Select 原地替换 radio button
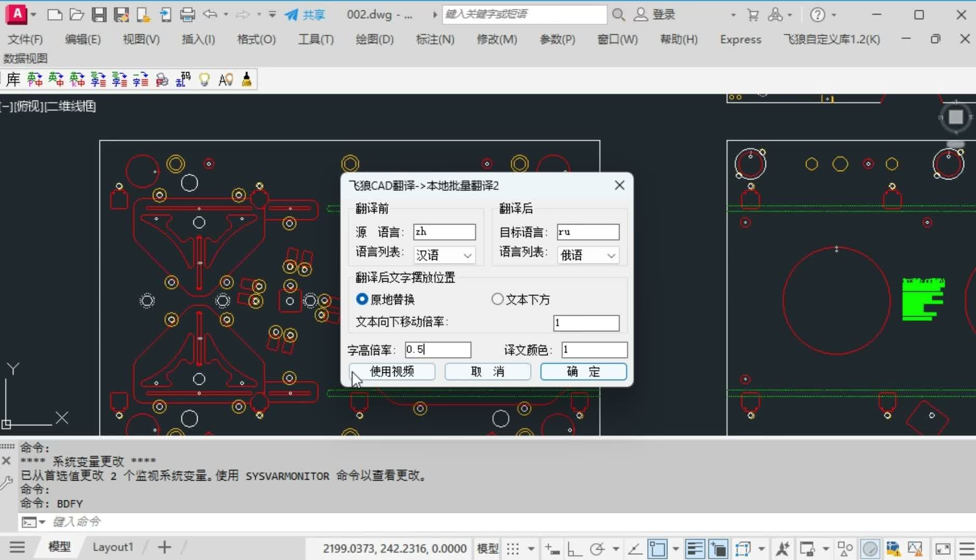The width and height of the screenshot is (976, 560). point(385,299)
